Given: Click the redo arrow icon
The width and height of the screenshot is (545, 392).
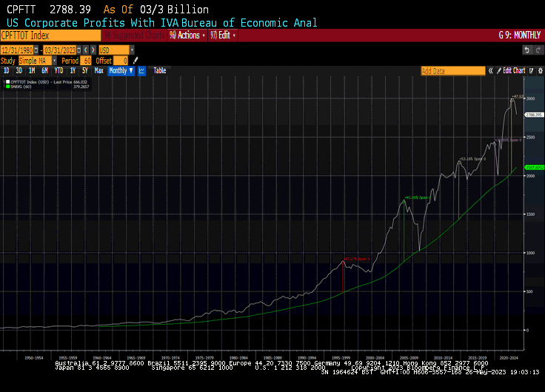Looking at the screenshot, I should coord(538,50).
